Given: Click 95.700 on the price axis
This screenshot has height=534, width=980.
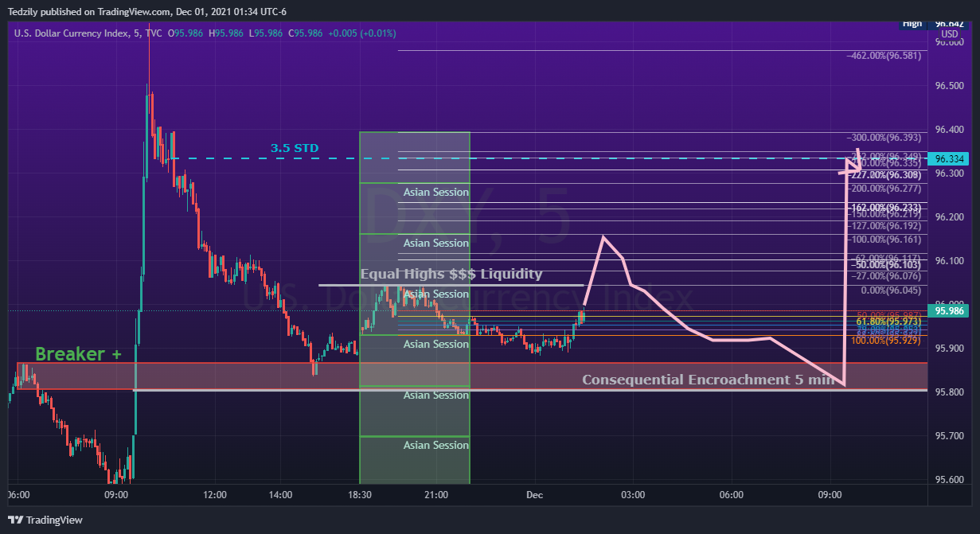Looking at the screenshot, I should point(949,436).
